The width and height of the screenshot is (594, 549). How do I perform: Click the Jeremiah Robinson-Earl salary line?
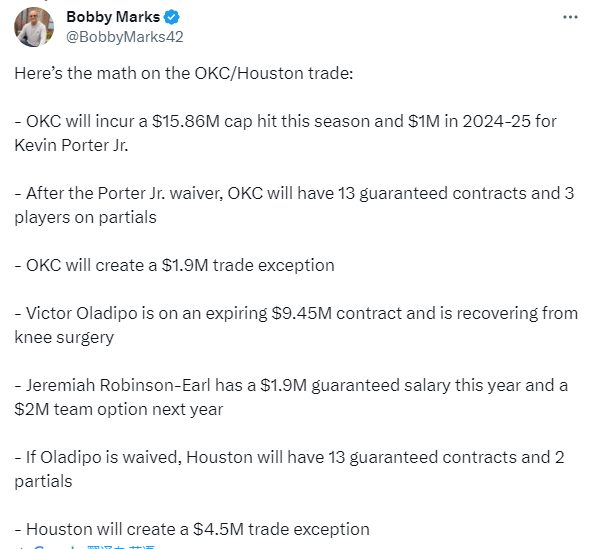[x=291, y=385]
